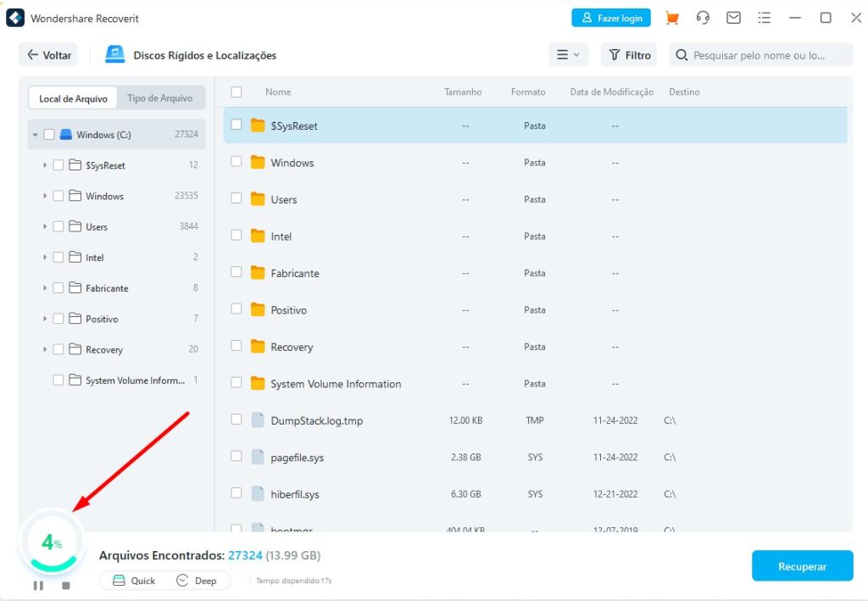
Task: Go back with the Voltar button
Action: click(x=48, y=55)
